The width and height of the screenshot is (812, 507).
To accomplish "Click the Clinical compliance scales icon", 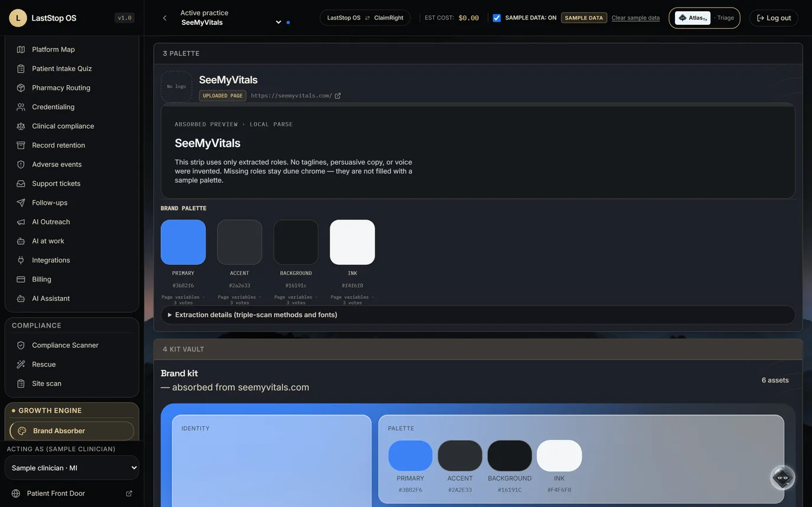I will tap(21, 126).
